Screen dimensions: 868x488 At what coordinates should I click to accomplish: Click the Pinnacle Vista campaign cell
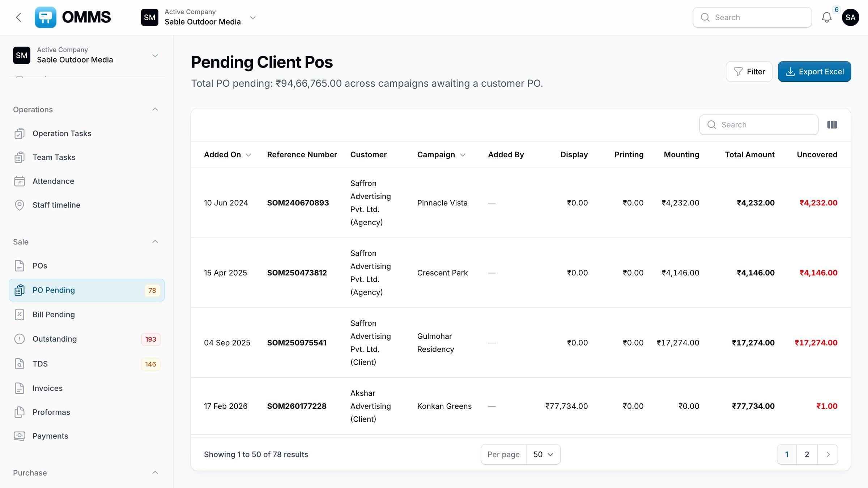coord(442,203)
